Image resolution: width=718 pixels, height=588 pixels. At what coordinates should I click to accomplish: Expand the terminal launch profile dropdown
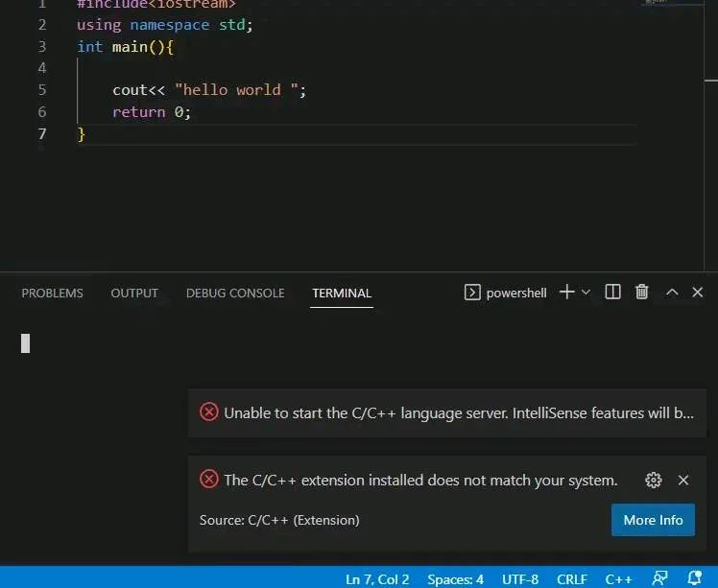coord(586,292)
